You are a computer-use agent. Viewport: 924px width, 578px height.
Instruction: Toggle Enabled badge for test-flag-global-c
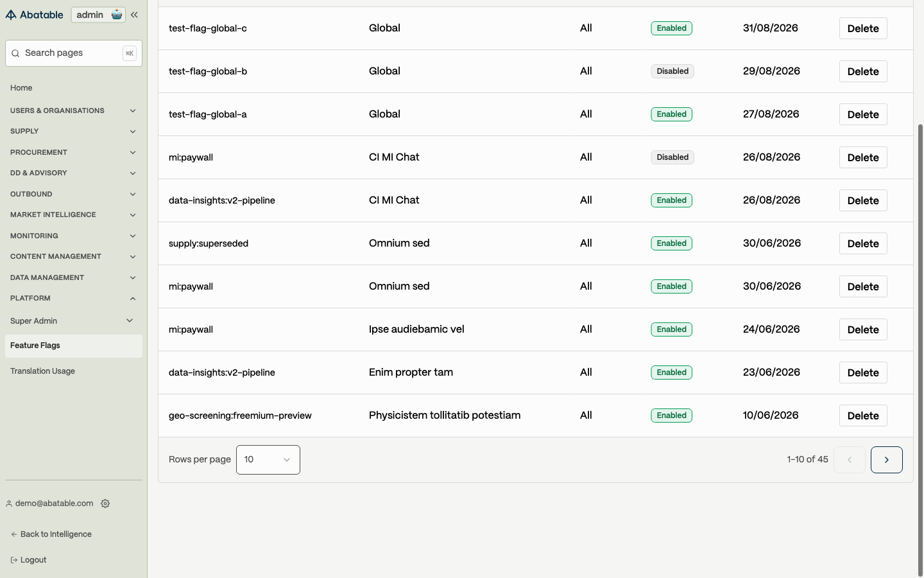pyautogui.click(x=671, y=28)
